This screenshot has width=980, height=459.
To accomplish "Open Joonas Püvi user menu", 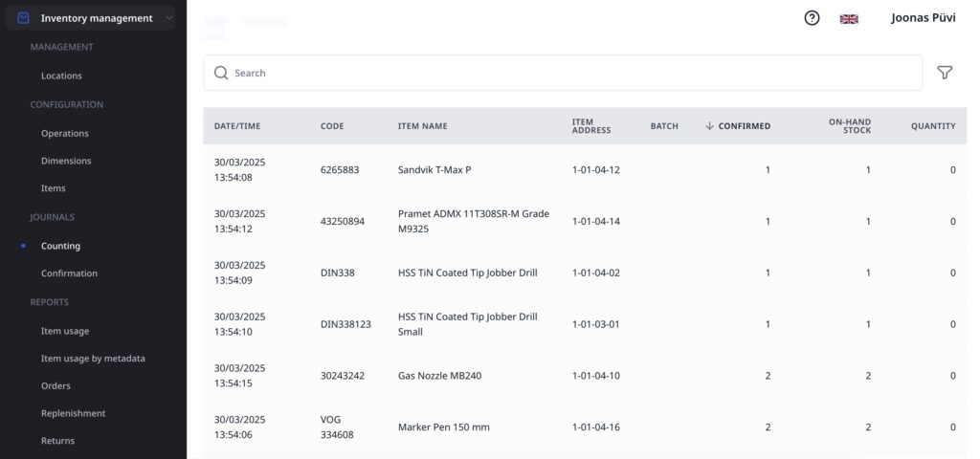I will coord(924,18).
